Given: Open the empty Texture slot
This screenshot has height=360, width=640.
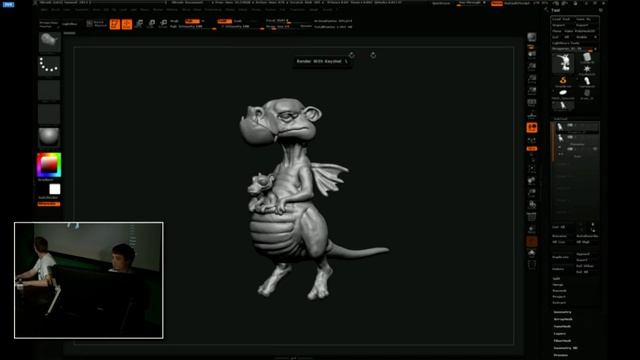Looking at the screenshot, I should pos(49,114).
